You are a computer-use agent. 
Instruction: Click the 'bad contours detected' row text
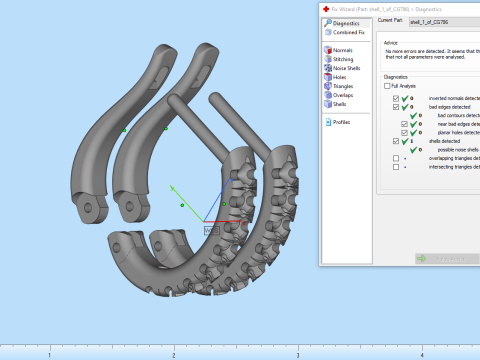coord(459,115)
